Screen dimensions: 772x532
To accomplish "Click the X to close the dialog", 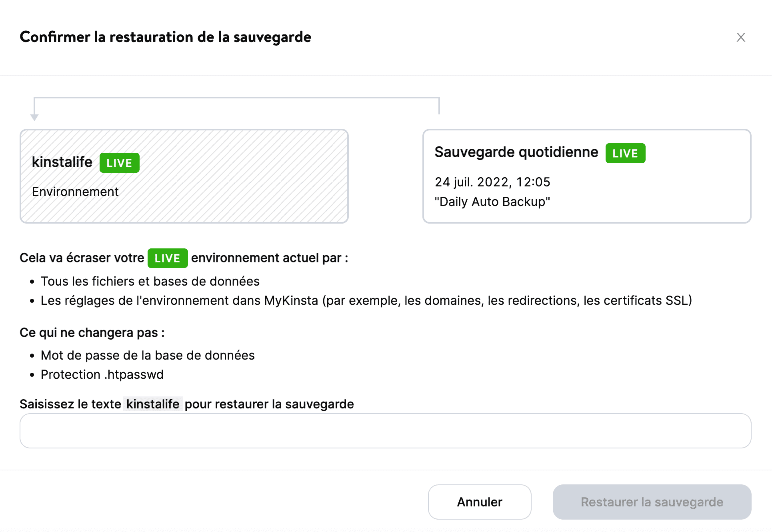I will (x=741, y=37).
